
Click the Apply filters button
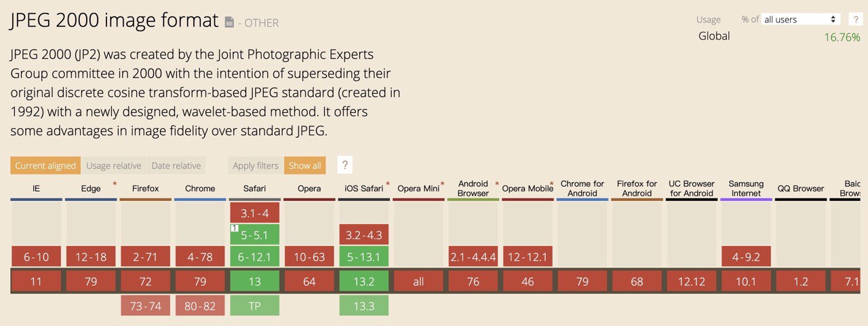[256, 166]
